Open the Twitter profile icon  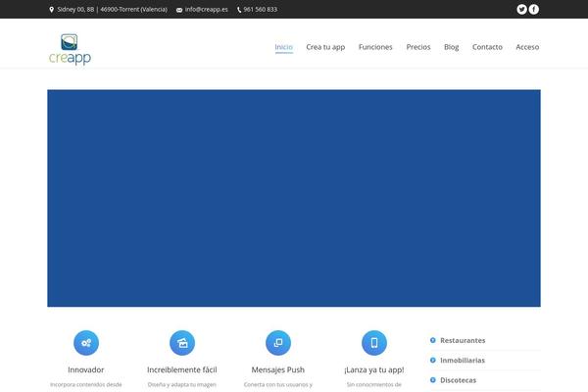[x=521, y=10]
